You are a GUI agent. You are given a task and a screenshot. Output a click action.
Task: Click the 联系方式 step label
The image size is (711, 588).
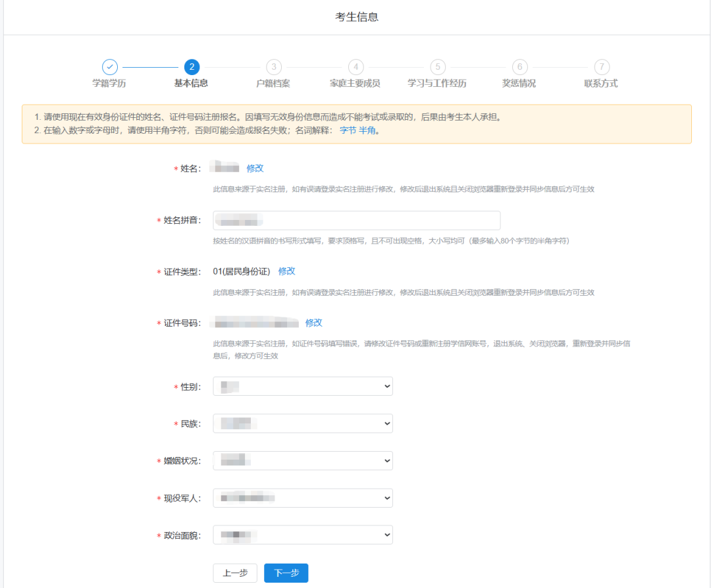[x=601, y=84]
